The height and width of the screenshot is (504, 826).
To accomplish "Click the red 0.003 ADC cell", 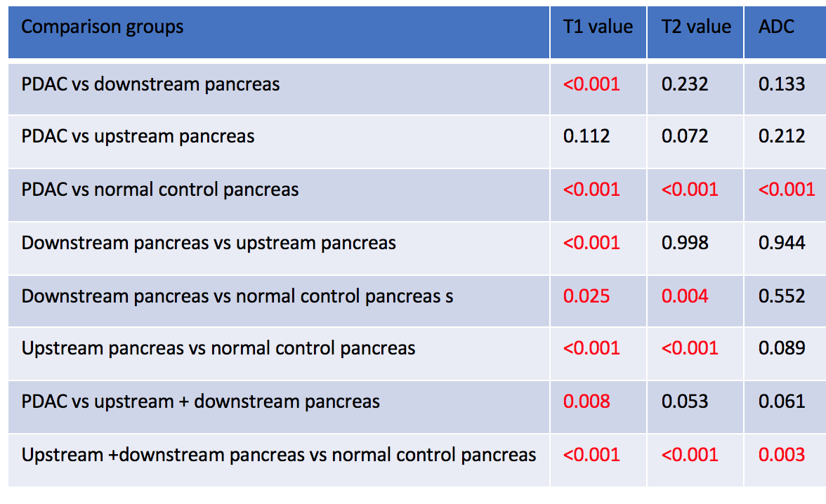I will 782,455.
